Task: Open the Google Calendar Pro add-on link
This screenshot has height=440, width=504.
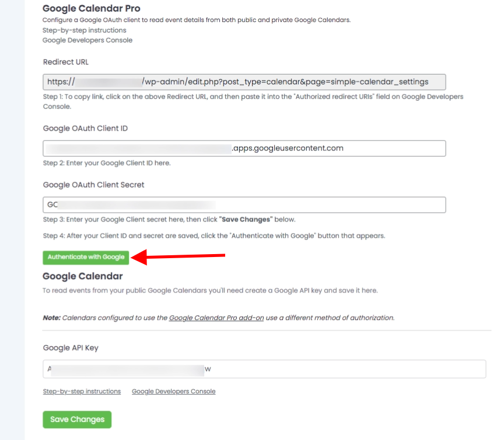Action: tap(216, 318)
